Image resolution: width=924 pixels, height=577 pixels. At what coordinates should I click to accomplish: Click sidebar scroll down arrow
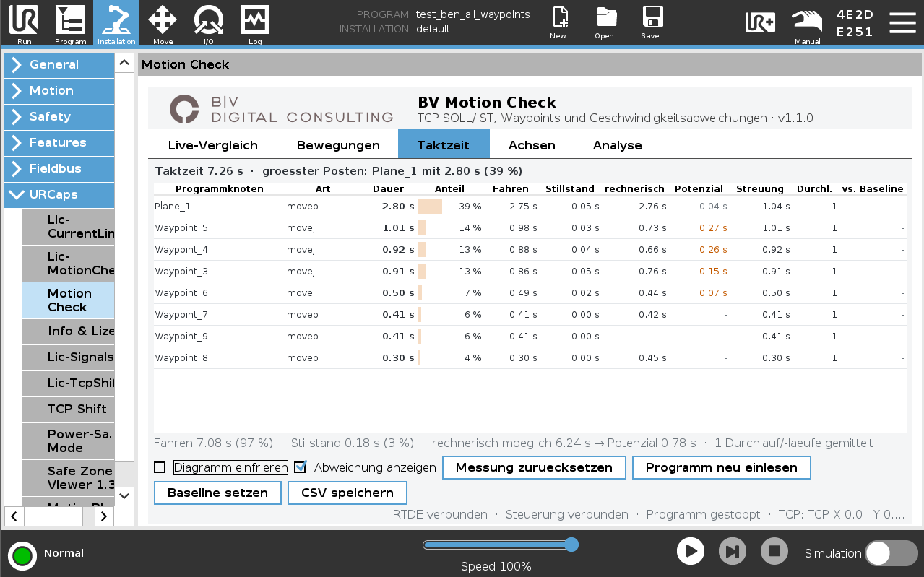pyautogui.click(x=124, y=496)
